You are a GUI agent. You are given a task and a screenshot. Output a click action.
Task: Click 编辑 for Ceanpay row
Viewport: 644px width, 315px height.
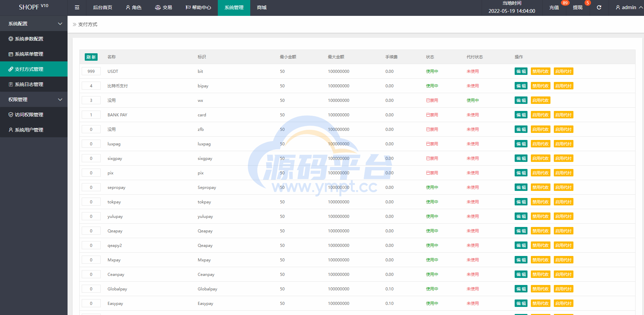pos(521,274)
